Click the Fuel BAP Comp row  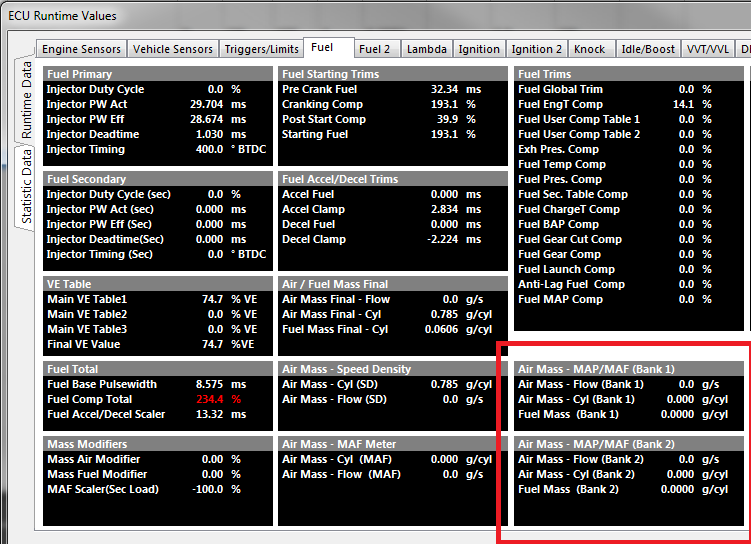coord(629,224)
